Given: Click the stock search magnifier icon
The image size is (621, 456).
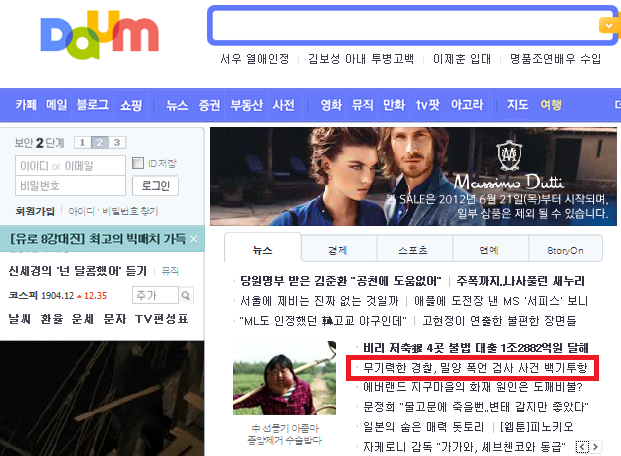Looking at the screenshot, I should click(x=185, y=296).
